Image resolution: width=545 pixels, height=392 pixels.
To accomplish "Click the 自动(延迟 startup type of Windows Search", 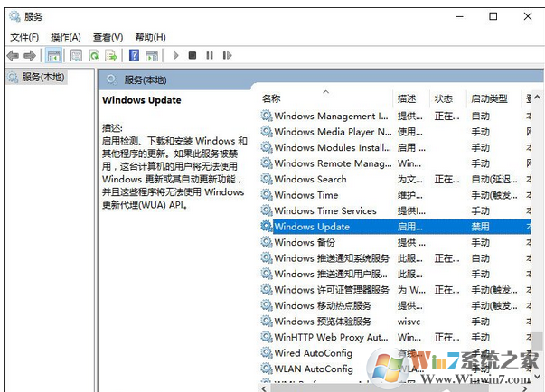I will pyautogui.click(x=494, y=180).
